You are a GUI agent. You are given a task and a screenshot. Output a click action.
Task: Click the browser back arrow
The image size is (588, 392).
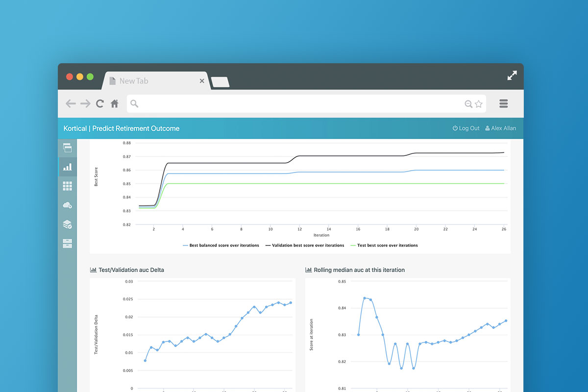click(x=71, y=103)
